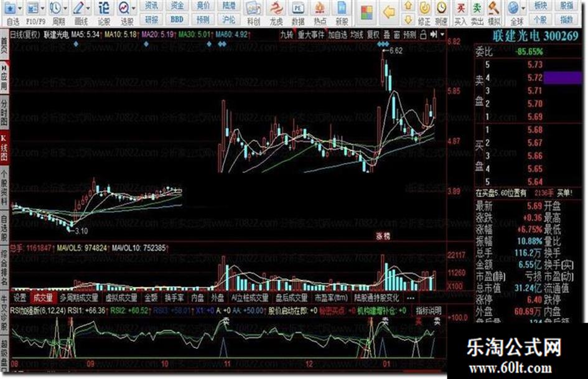Toggle the 叠 overlay option
The image size is (588, 379).
coord(386,35)
